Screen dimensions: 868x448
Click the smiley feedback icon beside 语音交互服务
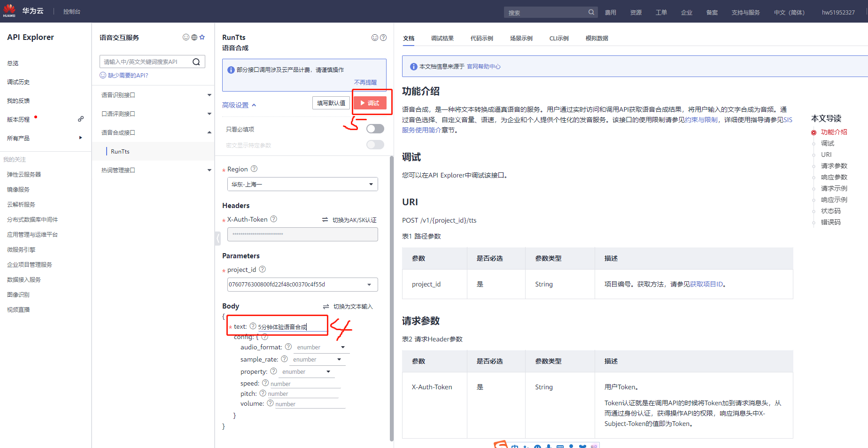click(186, 37)
